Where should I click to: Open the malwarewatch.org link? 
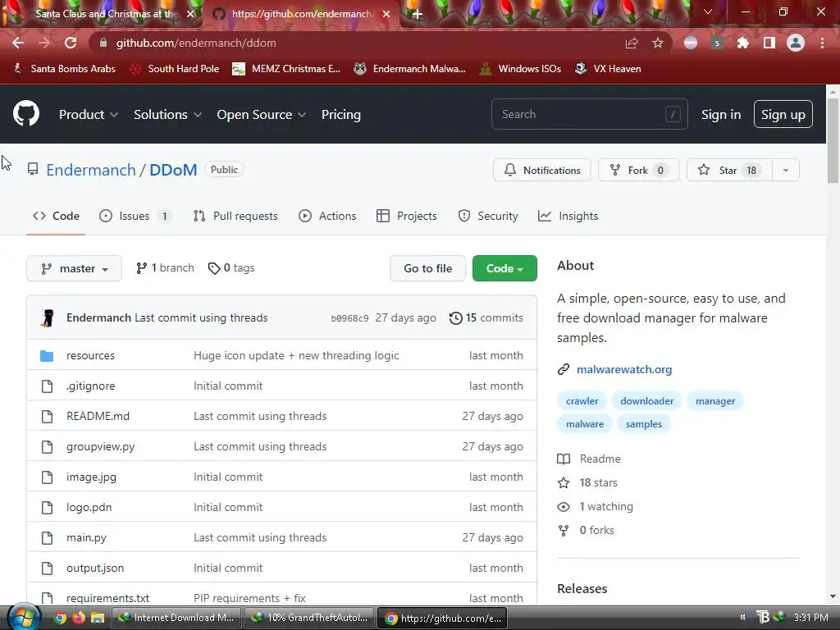coord(624,369)
